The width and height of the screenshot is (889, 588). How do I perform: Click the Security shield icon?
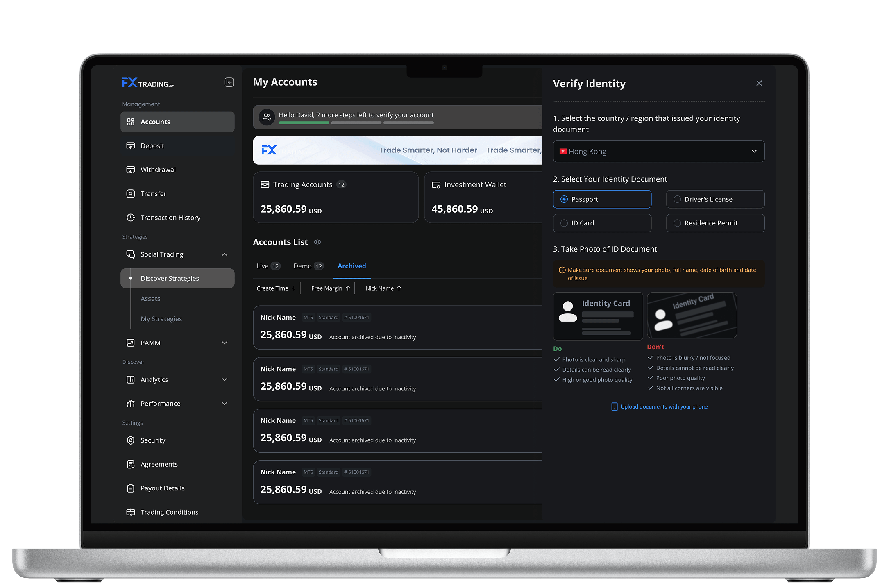tap(131, 440)
